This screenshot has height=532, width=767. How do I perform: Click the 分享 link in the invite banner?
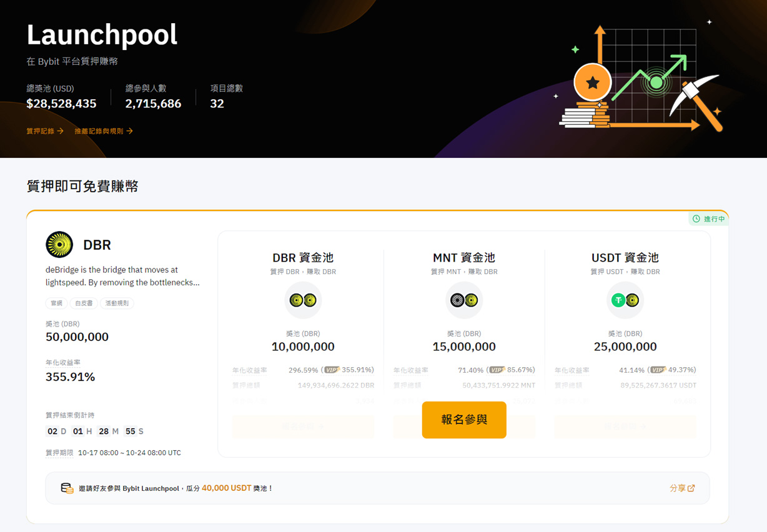click(x=680, y=488)
